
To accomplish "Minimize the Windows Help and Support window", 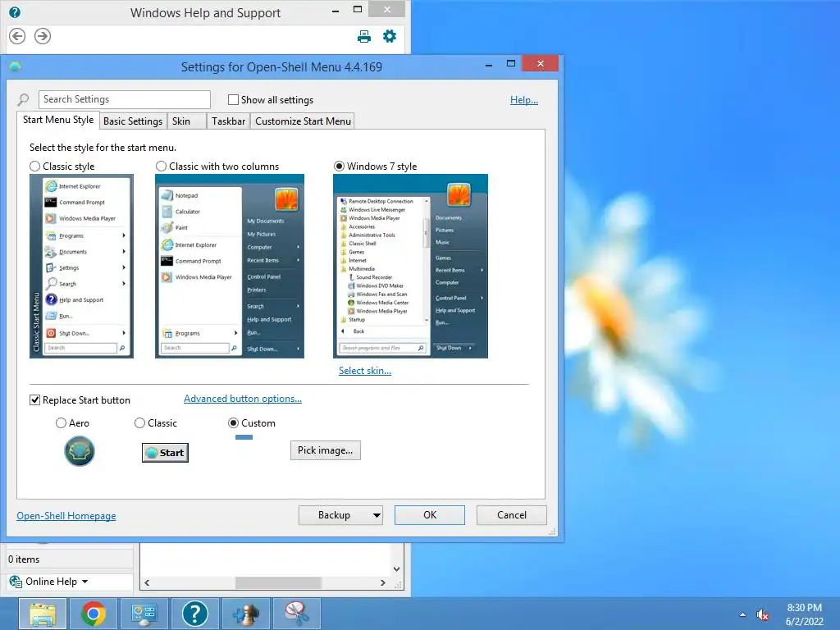I will point(336,10).
